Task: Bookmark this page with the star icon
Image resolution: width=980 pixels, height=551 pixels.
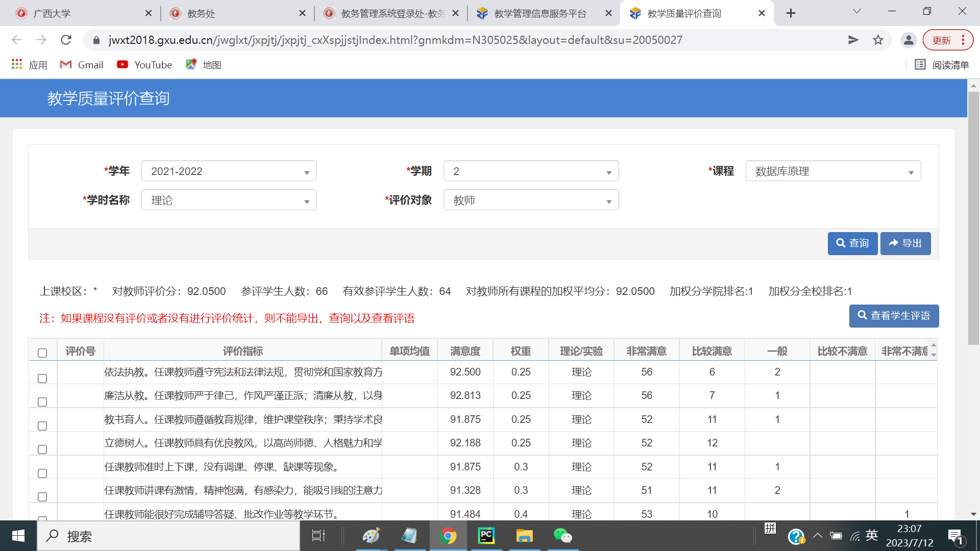Action: [878, 40]
